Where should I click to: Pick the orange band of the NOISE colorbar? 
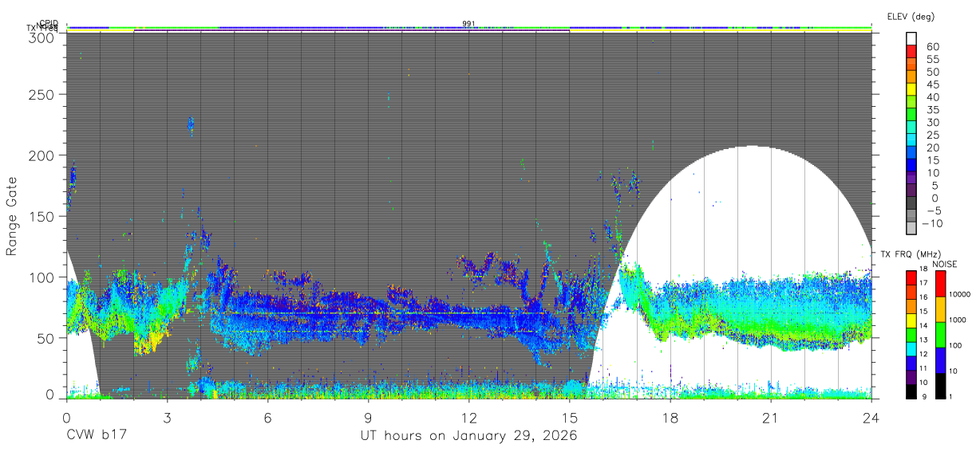[940, 309]
